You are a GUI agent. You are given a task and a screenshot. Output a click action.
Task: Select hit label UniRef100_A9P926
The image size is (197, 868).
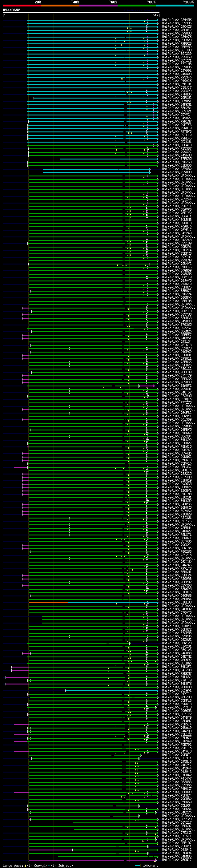click(x=177, y=43)
